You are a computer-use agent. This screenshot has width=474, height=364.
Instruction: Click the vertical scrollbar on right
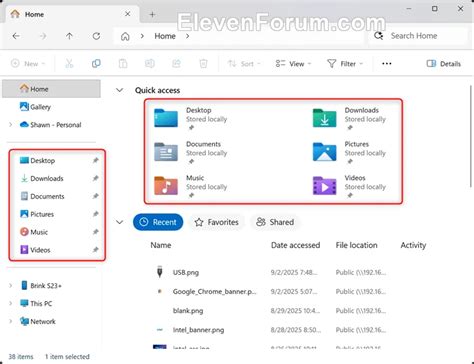tap(471, 136)
